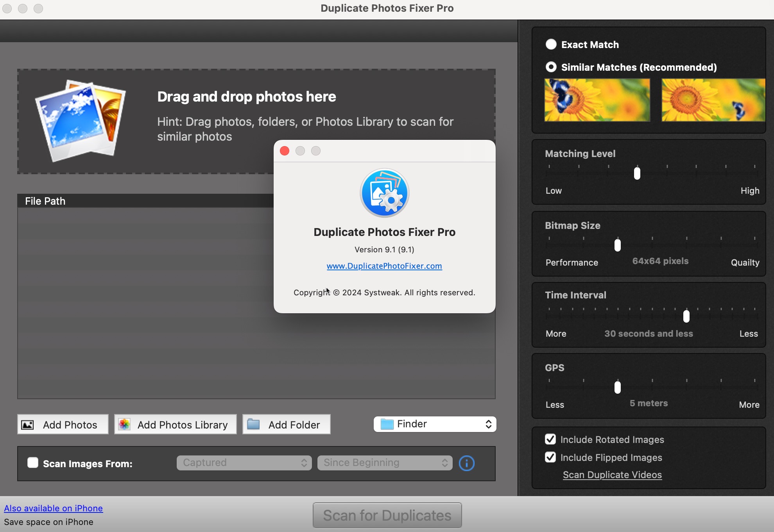Click the Add Photos Library button
Viewport: 774px width, 532px height.
click(x=176, y=424)
